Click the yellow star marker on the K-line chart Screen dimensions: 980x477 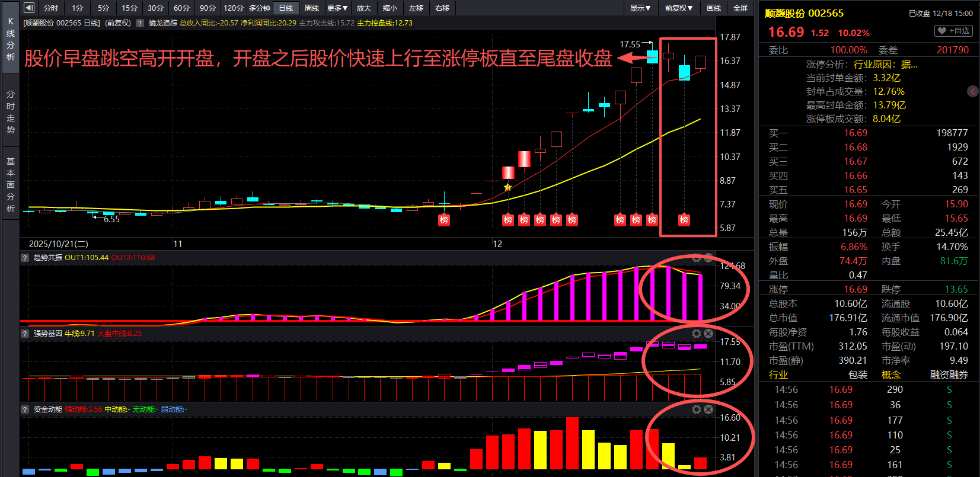click(507, 187)
